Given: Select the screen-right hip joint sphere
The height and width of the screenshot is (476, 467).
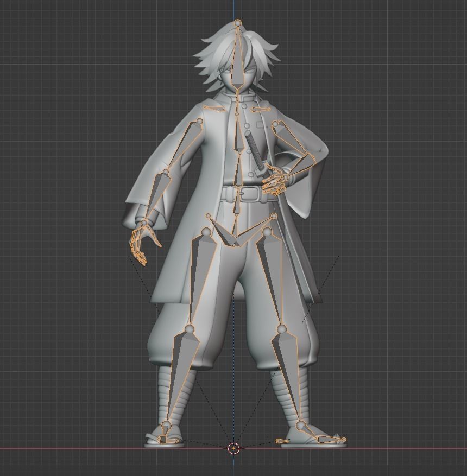Looking at the screenshot, I should coord(267,232).
